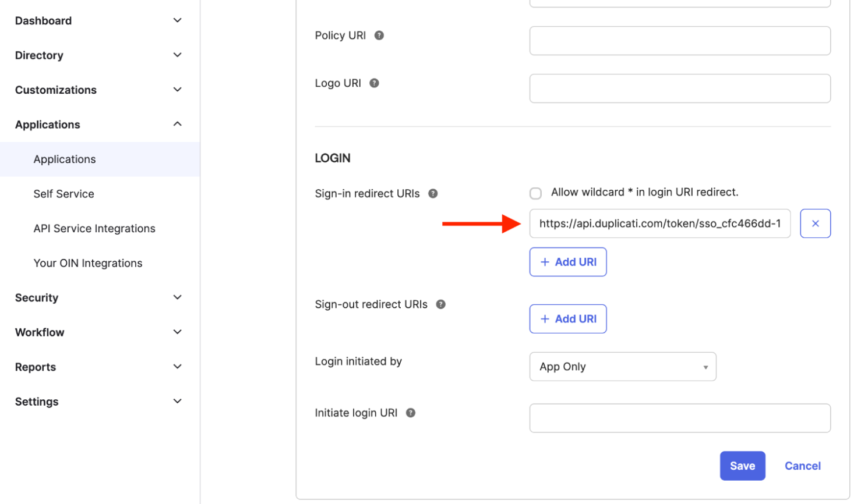Add a URI under Sign-out redirect URIs

point(568,319)
